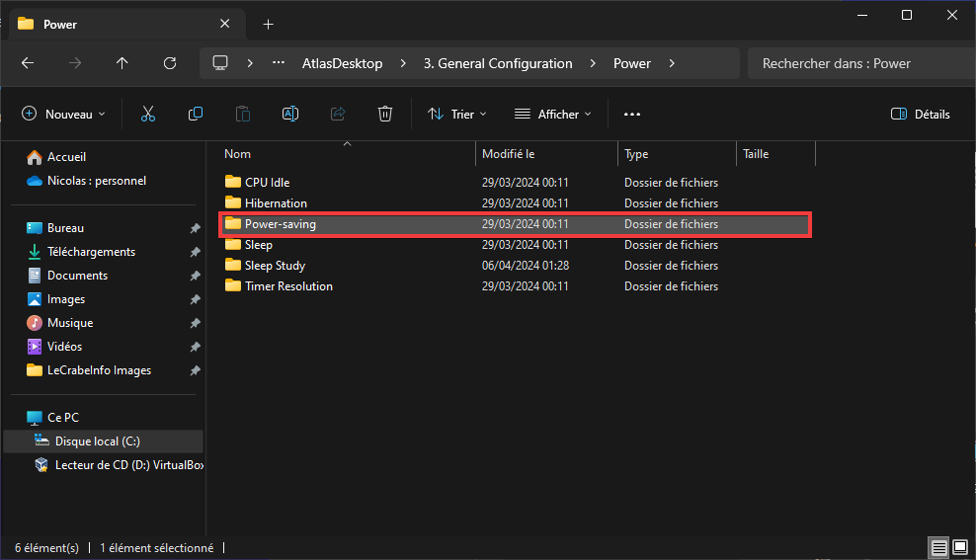Click the Copy icon in toolbar

coord(196,114)
